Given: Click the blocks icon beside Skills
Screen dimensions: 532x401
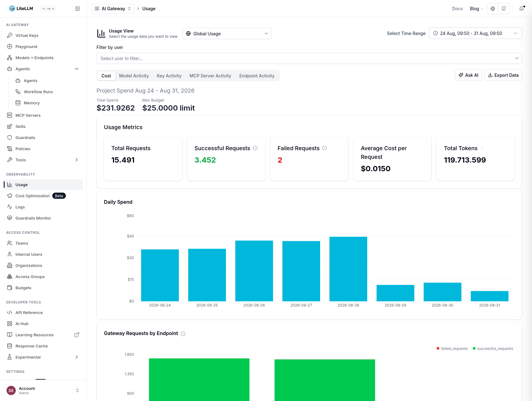Looking at the screenshot, I should [10, 126].
